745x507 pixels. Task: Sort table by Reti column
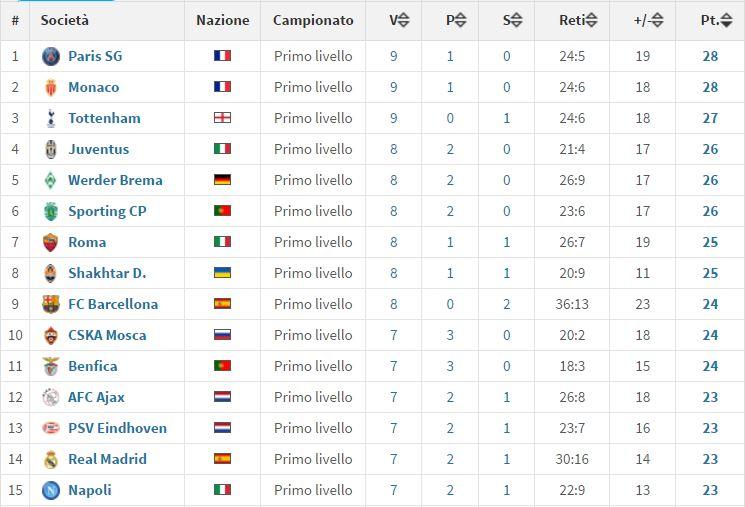coord(579,20)
